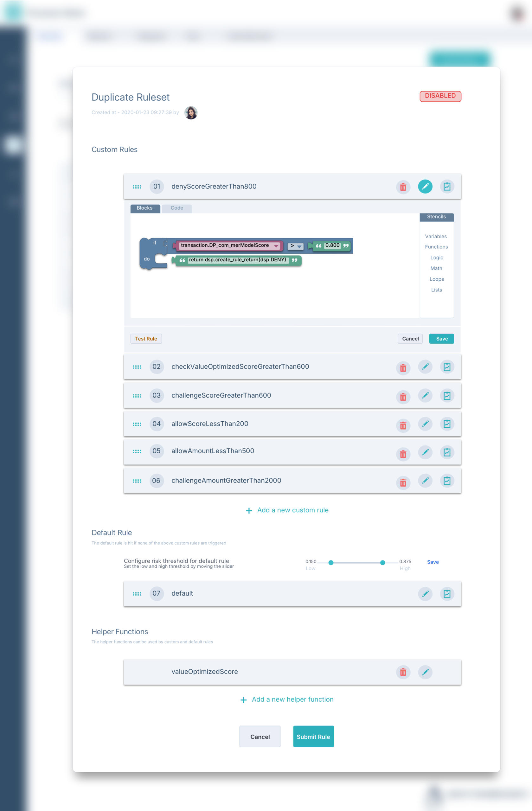Open clipboard report icon on the default rule
Viewport: 532px width, 811px height.
tap(447, 594)
